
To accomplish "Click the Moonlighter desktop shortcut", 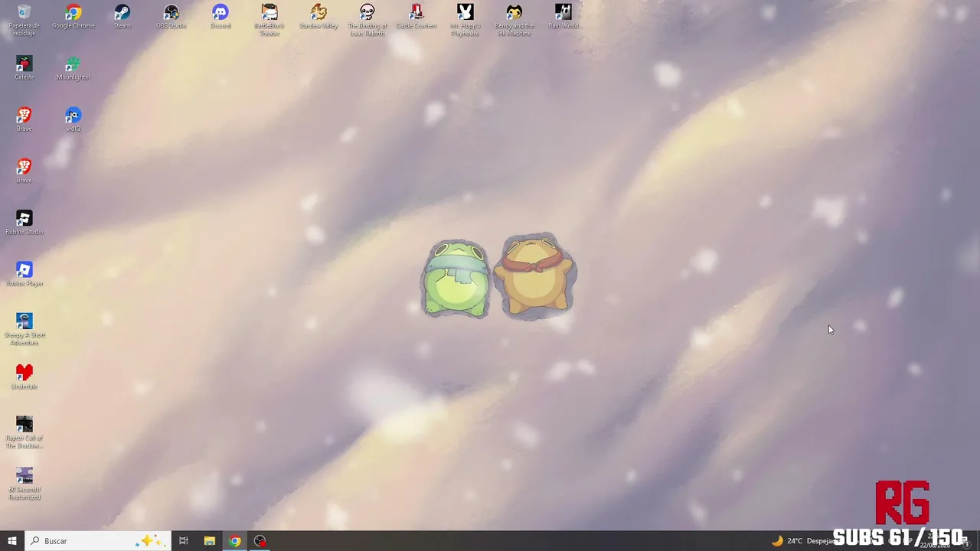I will [x=73, y=68].
